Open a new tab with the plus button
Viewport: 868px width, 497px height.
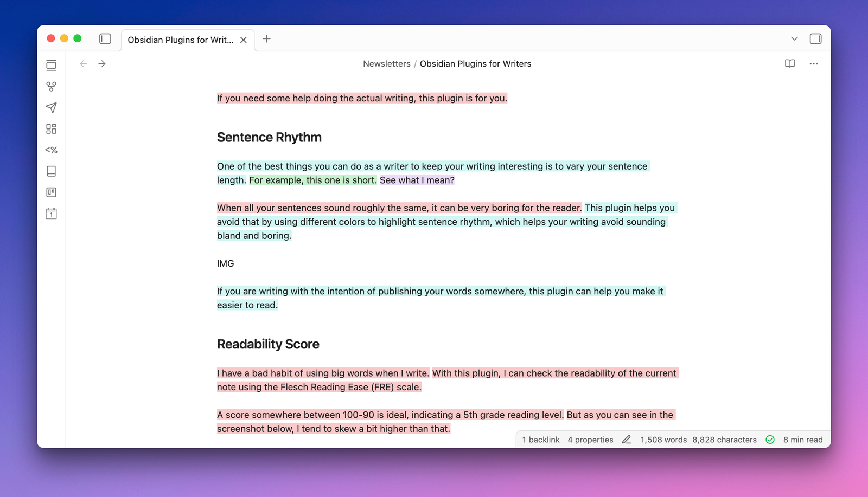tap(266, 38)
